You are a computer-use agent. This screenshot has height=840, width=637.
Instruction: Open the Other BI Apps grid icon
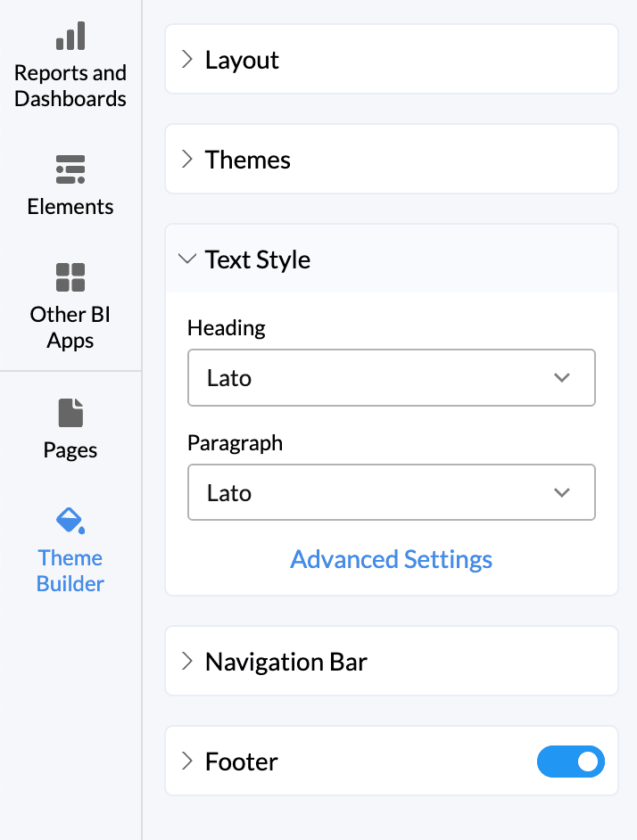coord(70,277)
